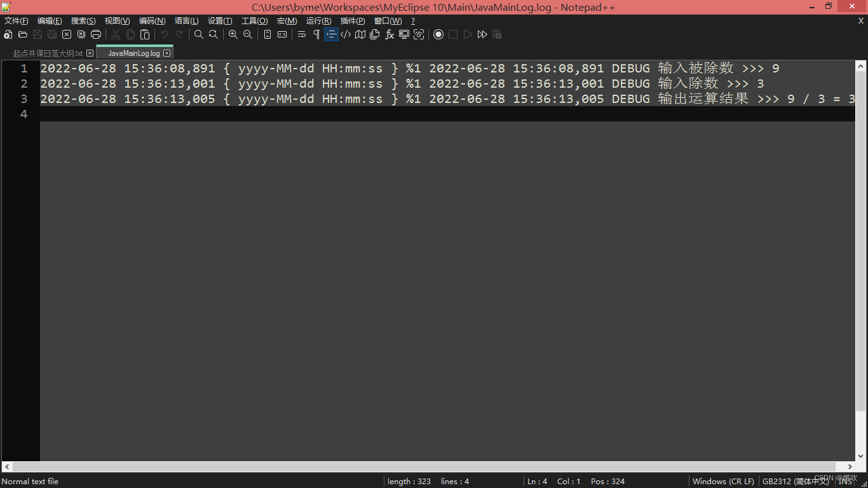This screenshot has width=868, height=488.
Task: Click the X at the menu bar's right end
Action: point(861,21)
